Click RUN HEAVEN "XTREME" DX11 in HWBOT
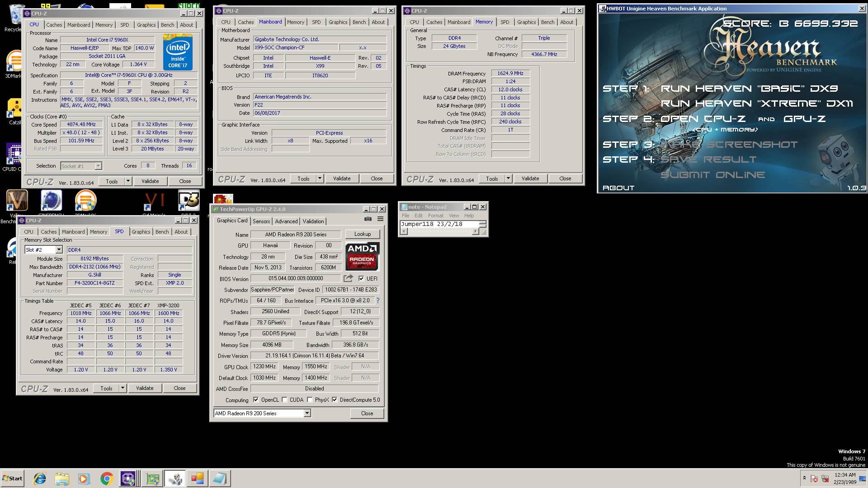The height and width of the screenshot is (488, 868). pyautogui.click(x=756, y=103)
